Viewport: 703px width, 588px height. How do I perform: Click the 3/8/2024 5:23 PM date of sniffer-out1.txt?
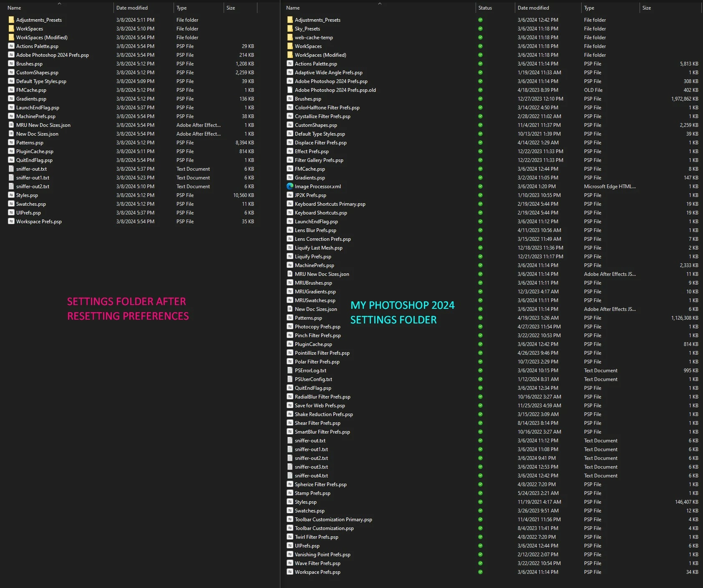point(135,178)
